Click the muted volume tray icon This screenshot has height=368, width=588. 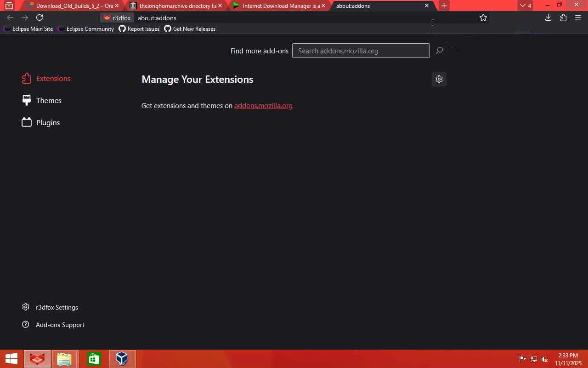click(545, 359)
